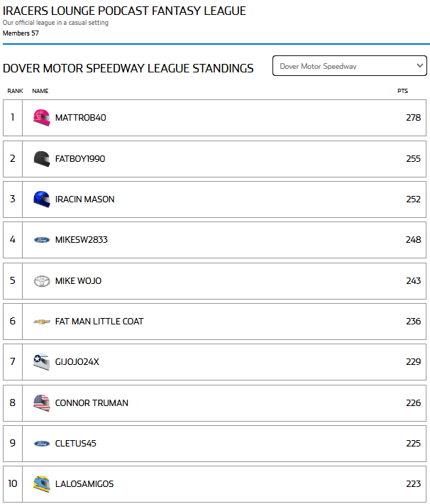Screen dimensions: 430x504
Task: Click the Ford logo beside MIKESW2833
Action: pos(42,240)
